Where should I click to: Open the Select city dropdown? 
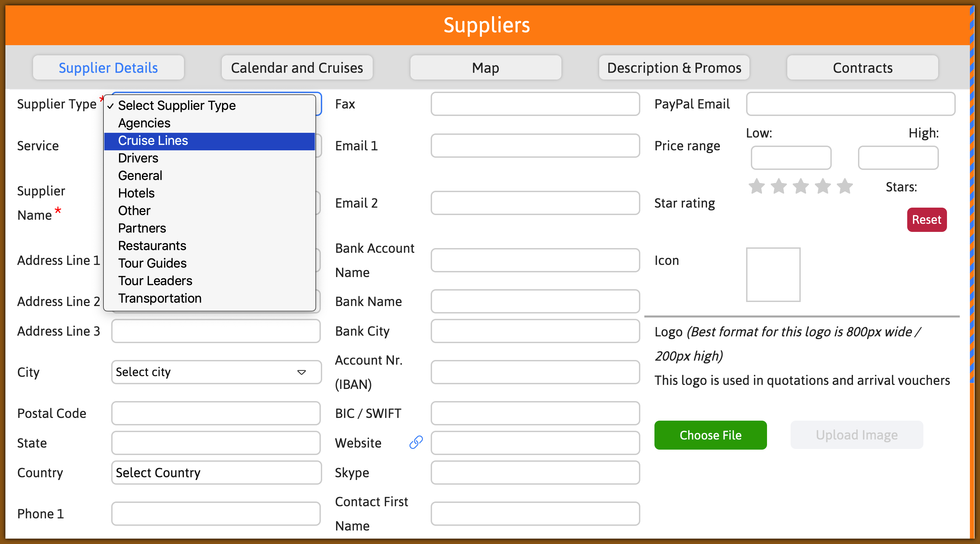point(216,372)
